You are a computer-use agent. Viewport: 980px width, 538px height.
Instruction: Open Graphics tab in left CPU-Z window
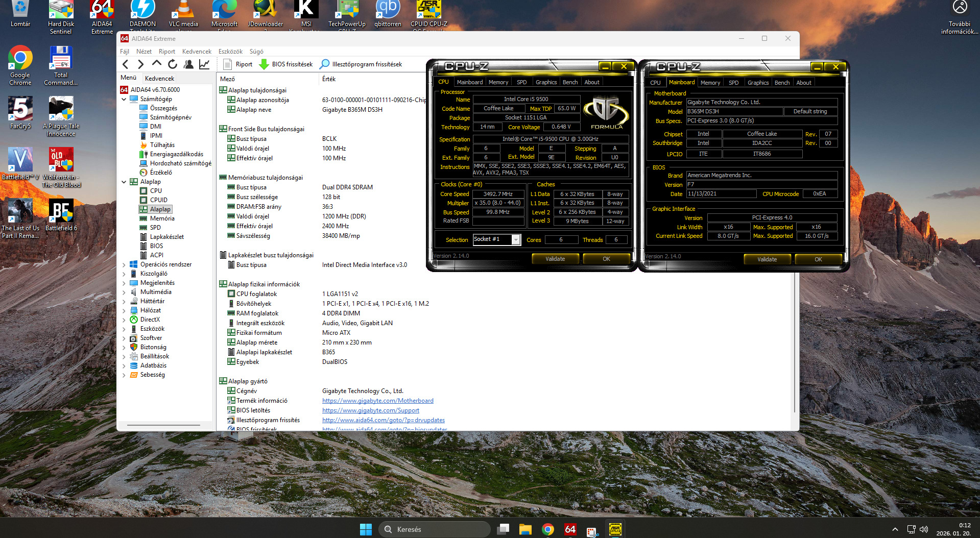546,82
